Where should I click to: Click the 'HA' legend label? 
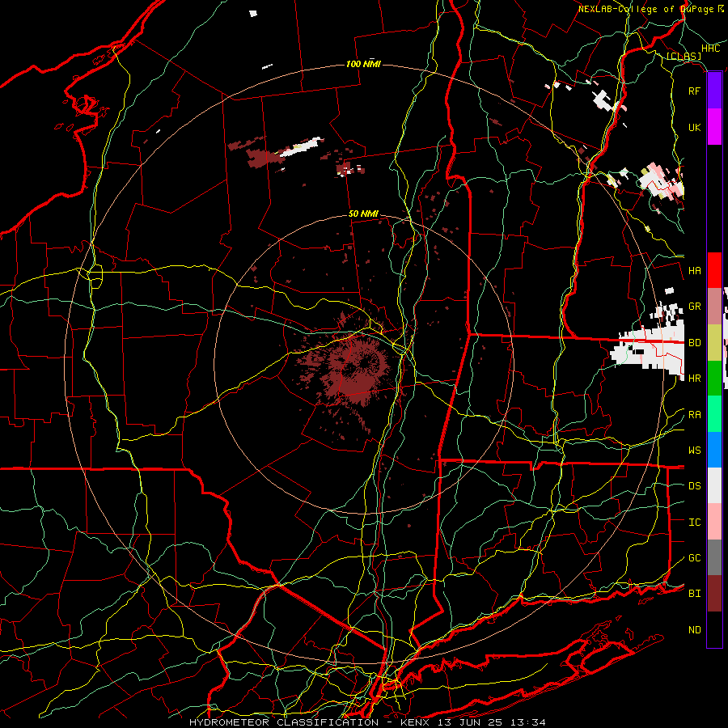point(695,271)
